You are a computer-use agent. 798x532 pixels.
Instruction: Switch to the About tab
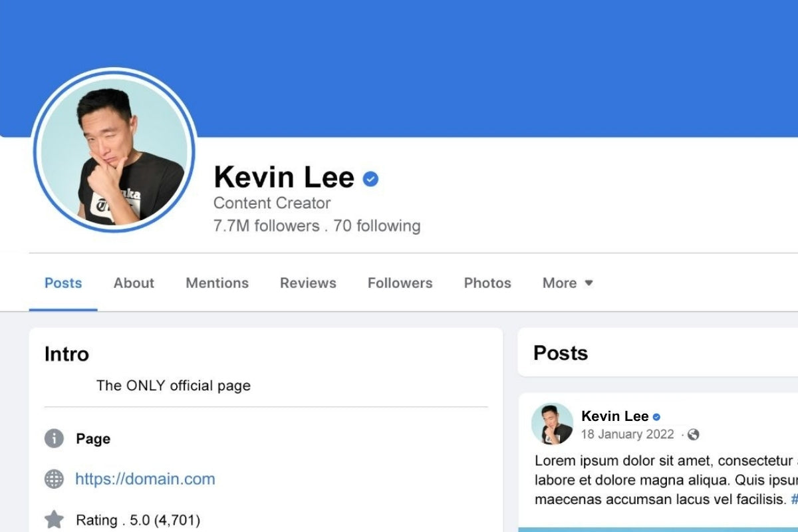pos(134,283)
